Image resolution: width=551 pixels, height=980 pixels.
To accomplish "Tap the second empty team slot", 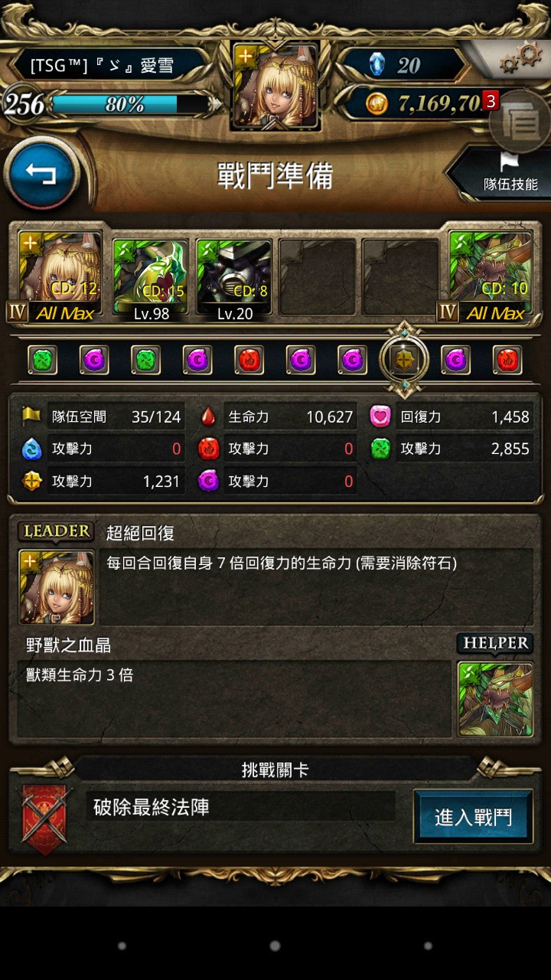I will 401,277.
